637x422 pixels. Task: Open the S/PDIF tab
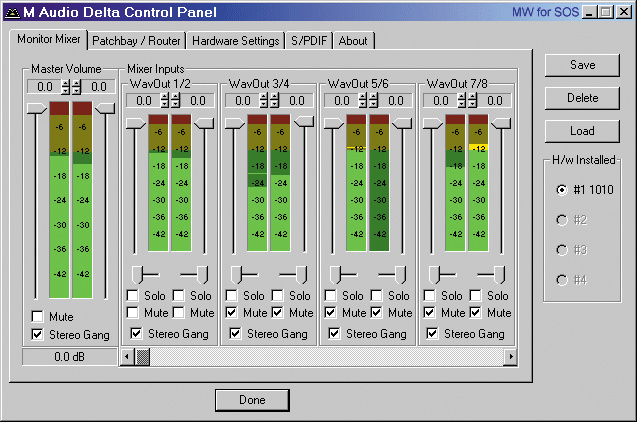point(309,41)
